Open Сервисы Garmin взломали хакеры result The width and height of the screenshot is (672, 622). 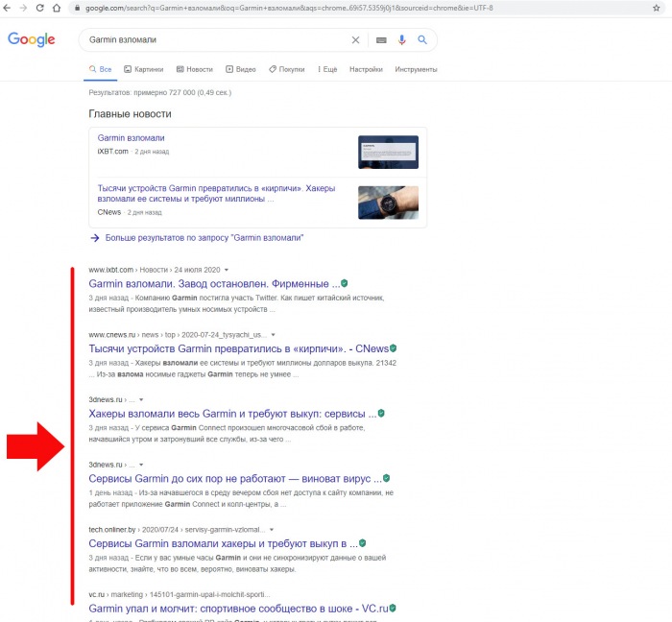224,543
